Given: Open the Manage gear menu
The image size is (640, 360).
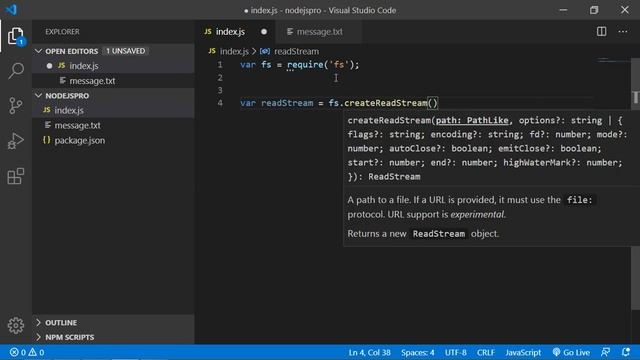Looking at the screenshot, I should (16, 325).
